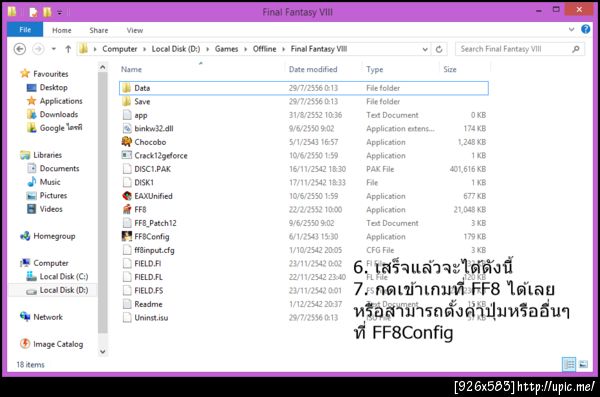Select the FIELD.FS file
Viewport: 600px width, 397px height.
coord(148,291)
